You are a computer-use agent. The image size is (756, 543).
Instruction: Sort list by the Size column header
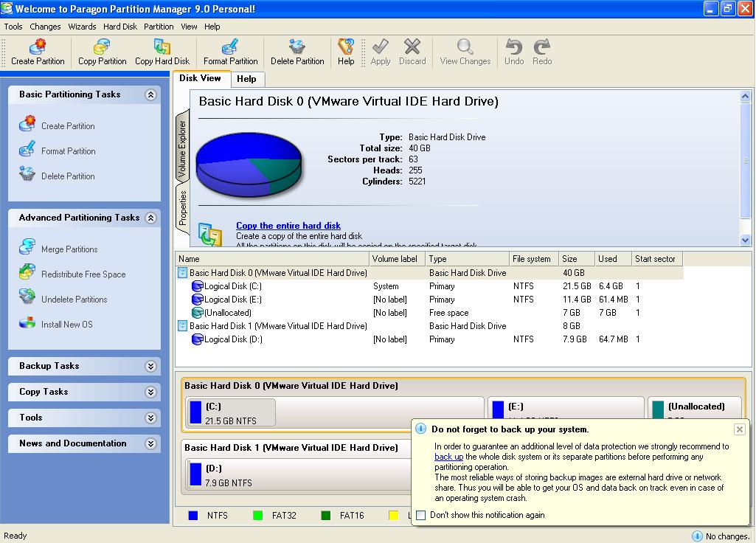(576, 259)
